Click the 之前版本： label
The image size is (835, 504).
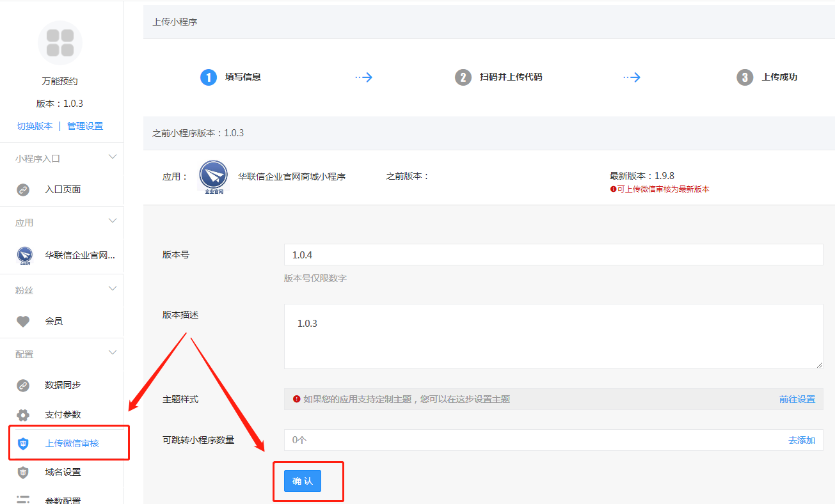(x=408, y=176)
